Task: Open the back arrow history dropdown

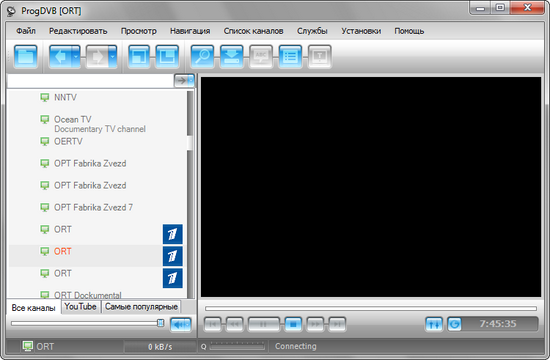Action: point(76,56)
